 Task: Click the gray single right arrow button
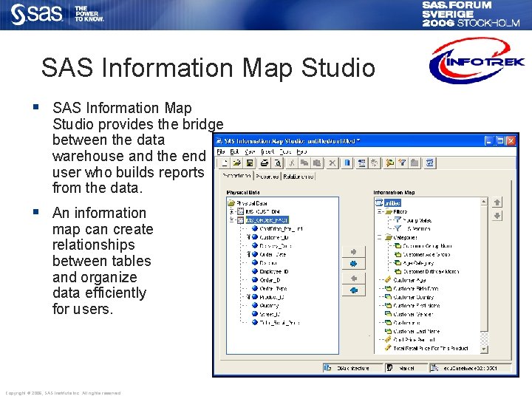[x=353, y=252]
